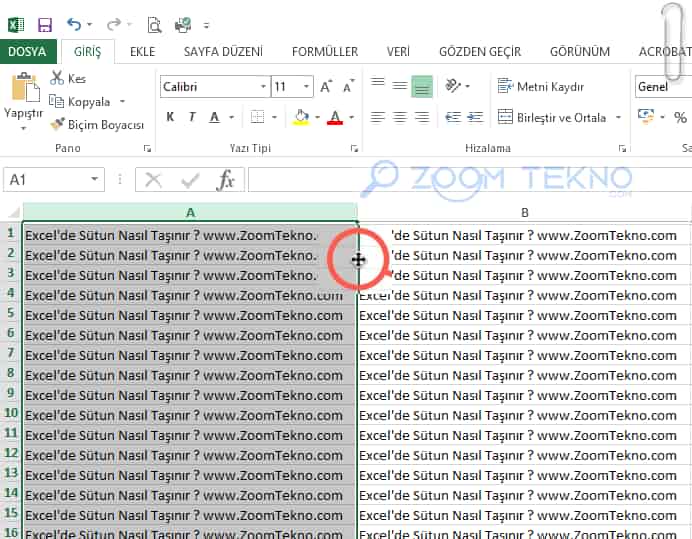Screen dimensions: 692x539
Task: Open the Genel number format box
Action: click(x=663, y=87)
